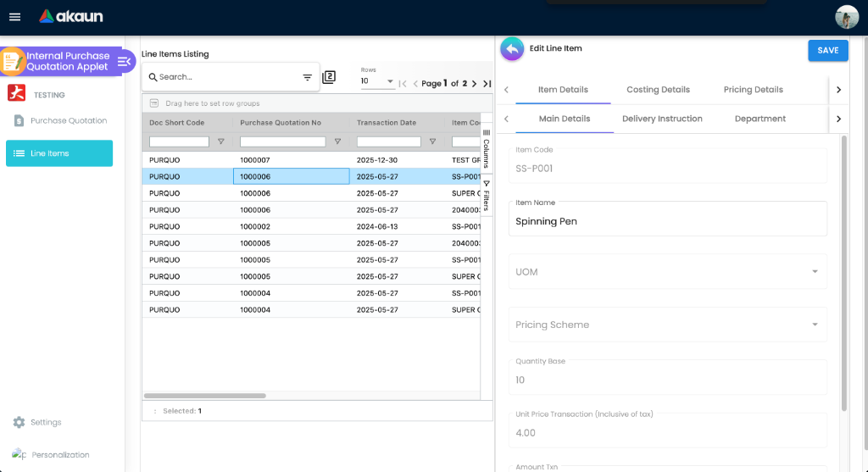Open the Rows per page dropdown
This screenshot has height=472, width=868.
tap(377, 81)
